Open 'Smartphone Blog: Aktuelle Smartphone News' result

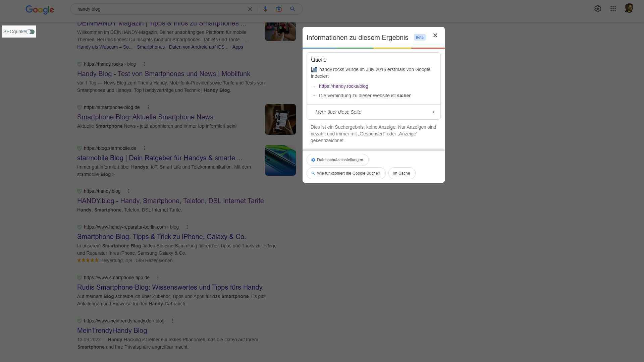click(x=145, y=117)
